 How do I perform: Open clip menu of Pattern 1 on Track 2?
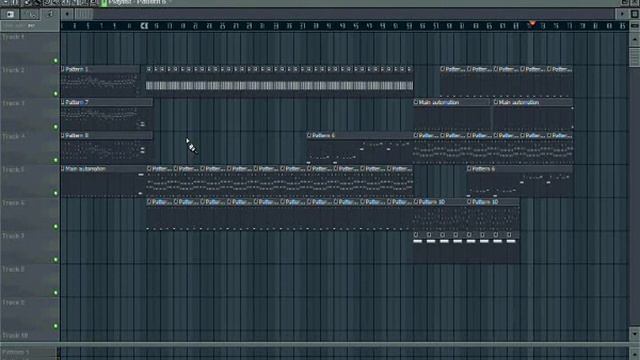pyautogui.click(x=63, y=69)
